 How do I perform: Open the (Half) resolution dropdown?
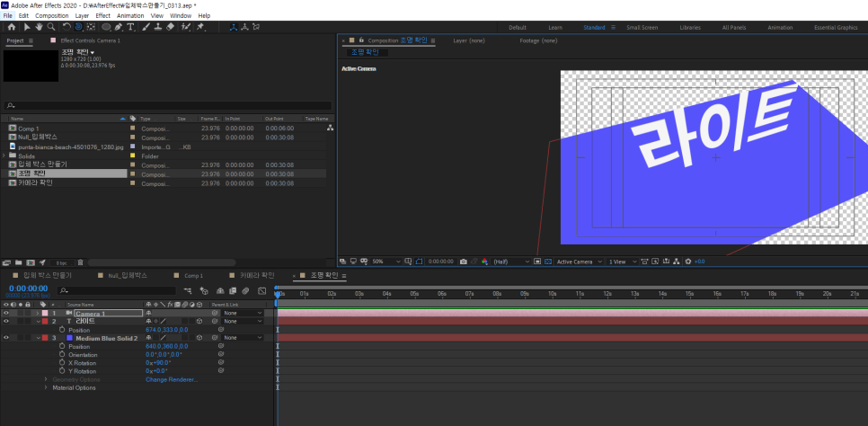click(511, 262)
